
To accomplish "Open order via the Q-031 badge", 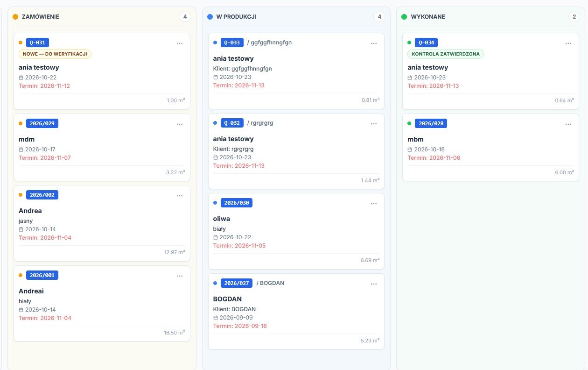I will click(37, 43).
